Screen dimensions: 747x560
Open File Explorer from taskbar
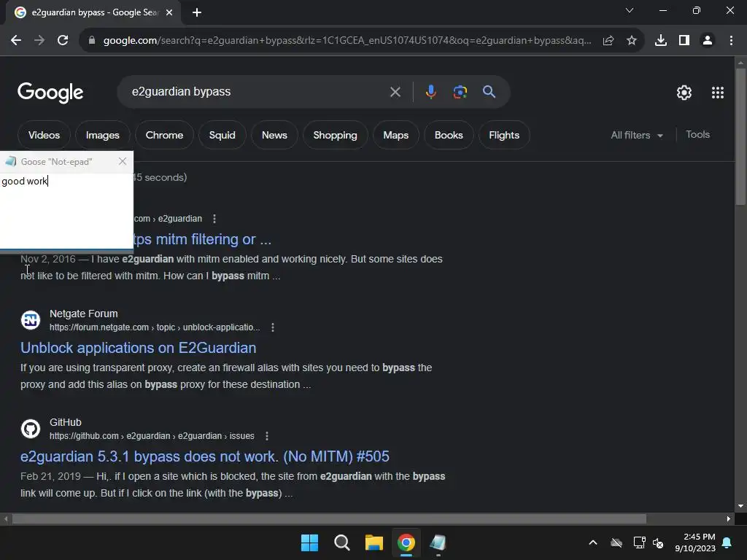tap(374, 542)
